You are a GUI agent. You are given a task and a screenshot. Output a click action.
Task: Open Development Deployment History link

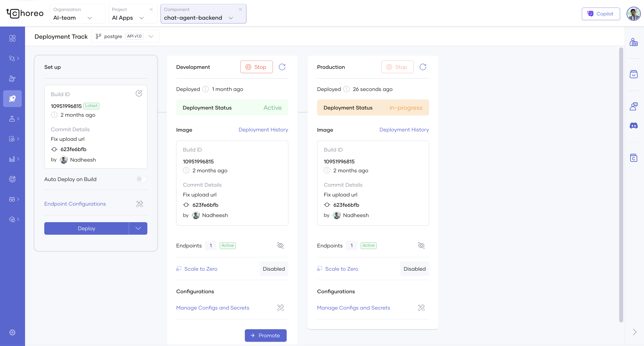click(263, 130)
